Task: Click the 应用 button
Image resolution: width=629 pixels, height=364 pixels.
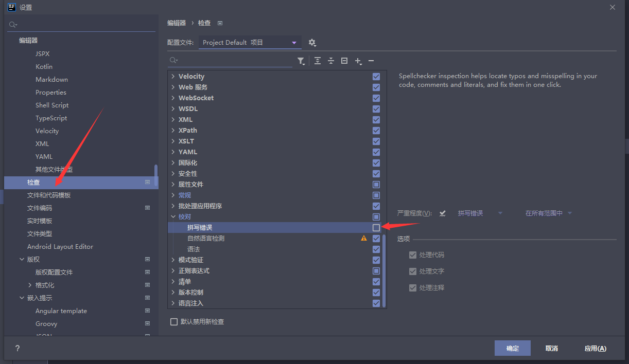Action: click(x=595, y=348)
